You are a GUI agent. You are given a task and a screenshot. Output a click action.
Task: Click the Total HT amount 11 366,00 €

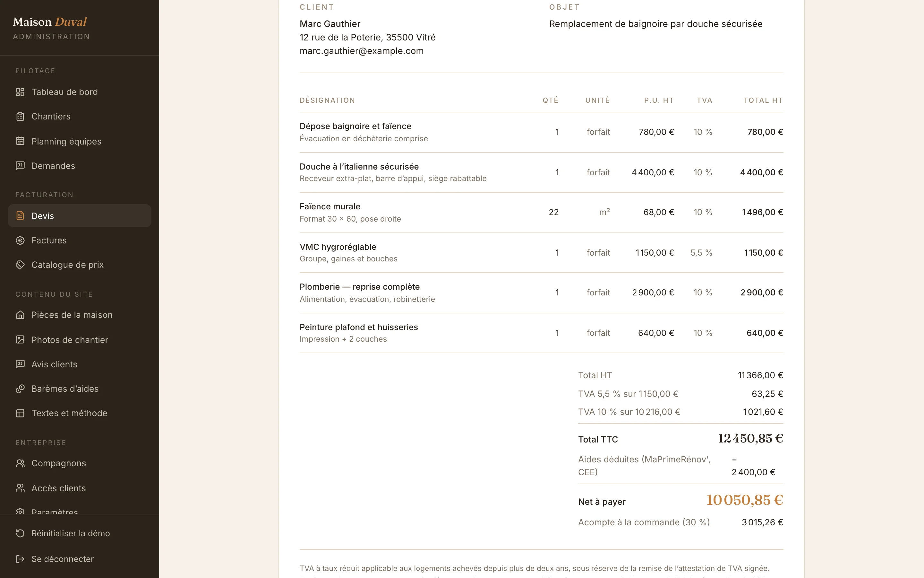(761, 375)
